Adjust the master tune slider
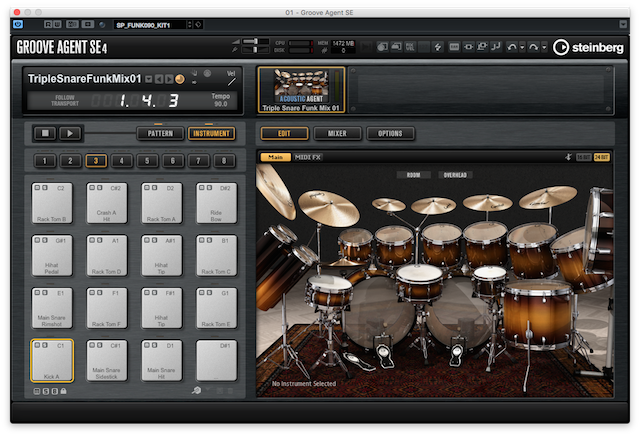Image resolution: width=640 pixels, height=436 pixels. pos(256,50)
